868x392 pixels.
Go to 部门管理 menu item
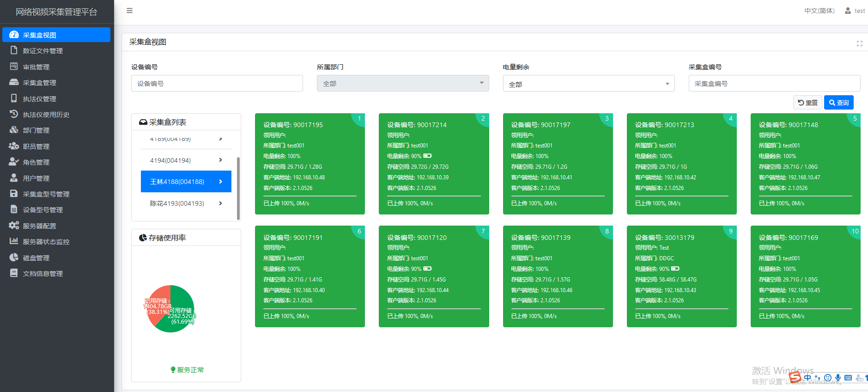(36, 130)
